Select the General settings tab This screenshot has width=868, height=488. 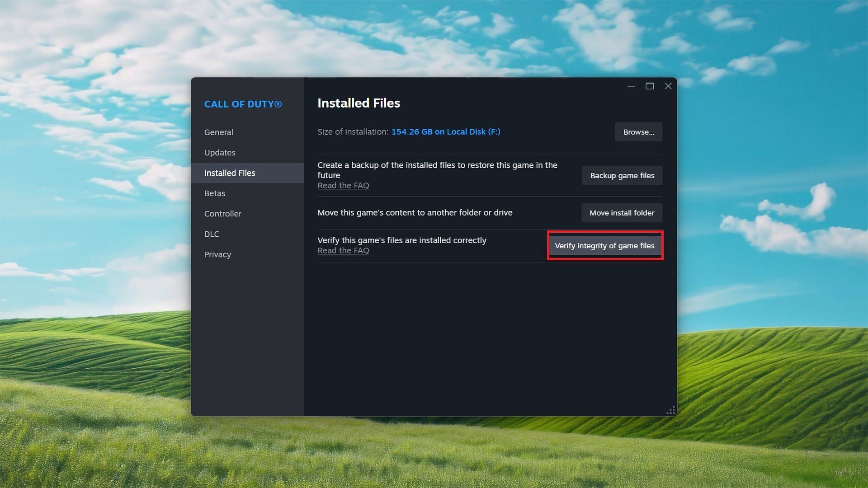click(219, 131)
